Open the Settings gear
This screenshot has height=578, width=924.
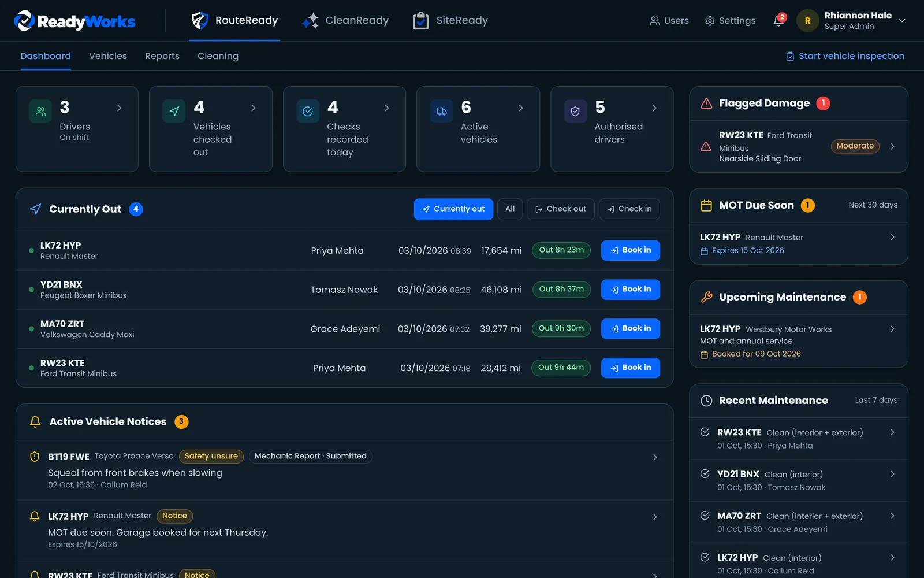click(730, 21)
